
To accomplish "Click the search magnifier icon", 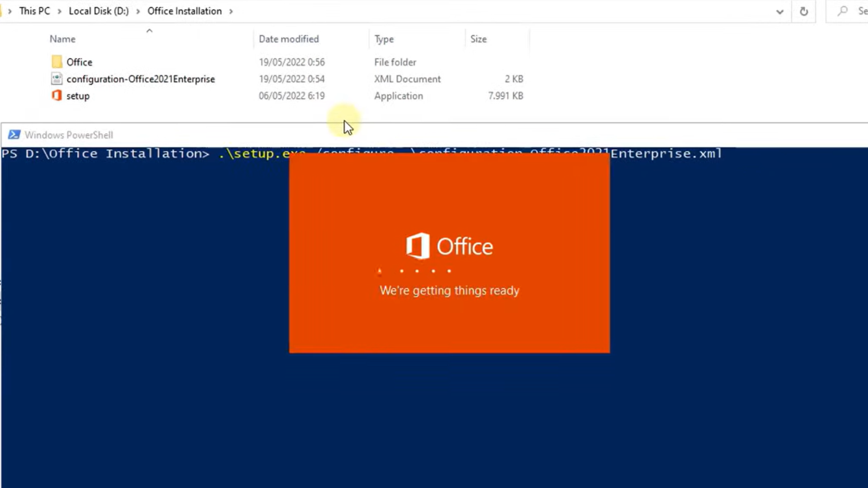I will coord(843,11).
